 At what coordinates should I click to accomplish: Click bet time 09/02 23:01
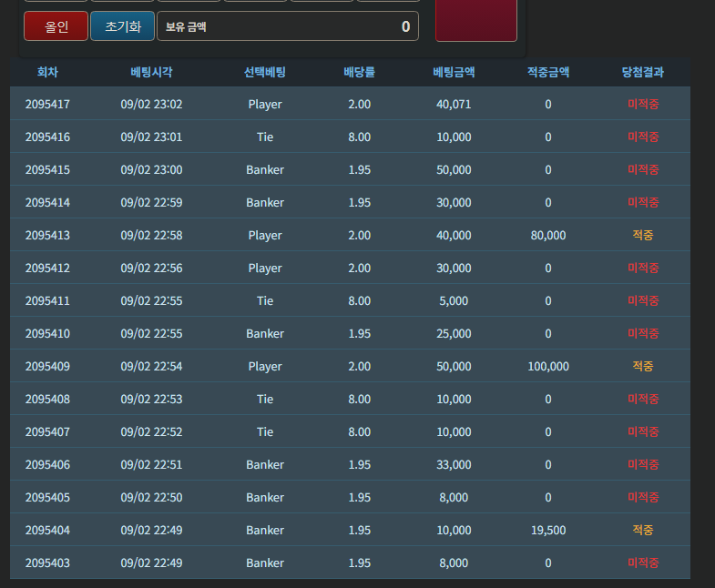coord(151,137)
